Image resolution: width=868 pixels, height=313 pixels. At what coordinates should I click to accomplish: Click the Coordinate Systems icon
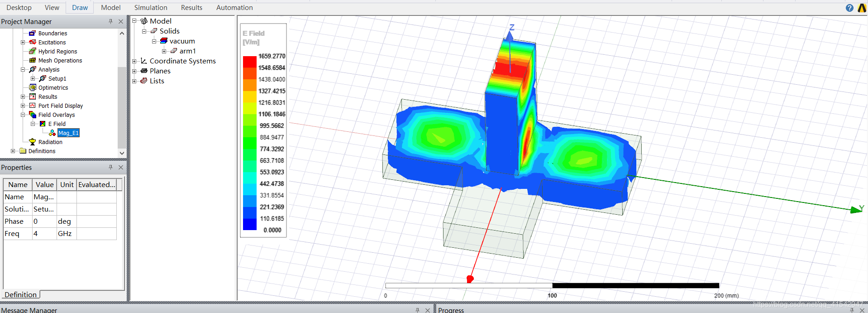pyautogui.click(x=144, y=61)
